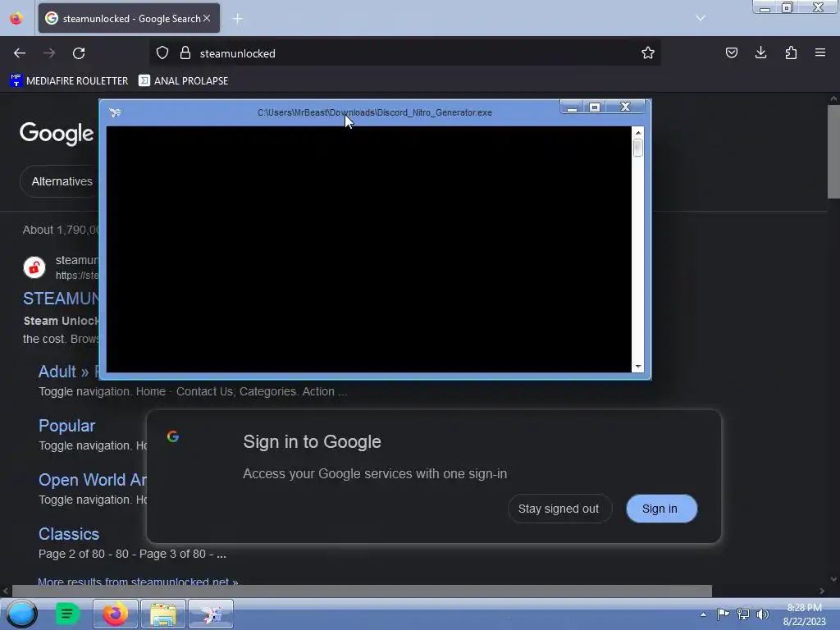Screen dimensions: 840x630
Task: Click the Firefox back arrow
Action: coord(20,53)
